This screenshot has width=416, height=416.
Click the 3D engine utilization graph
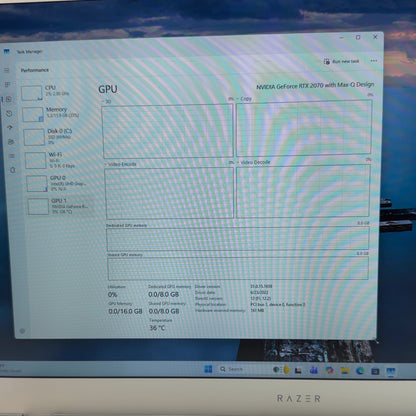(168, 131)
